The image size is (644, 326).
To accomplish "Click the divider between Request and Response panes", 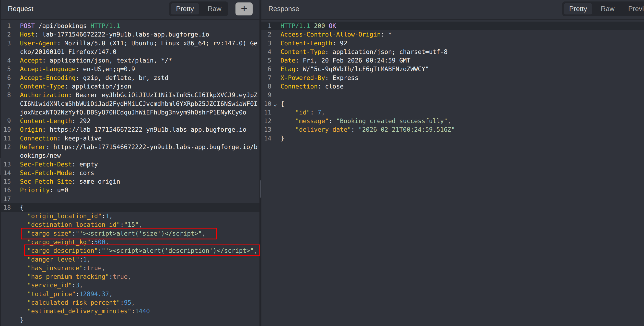I will [260, 189].
